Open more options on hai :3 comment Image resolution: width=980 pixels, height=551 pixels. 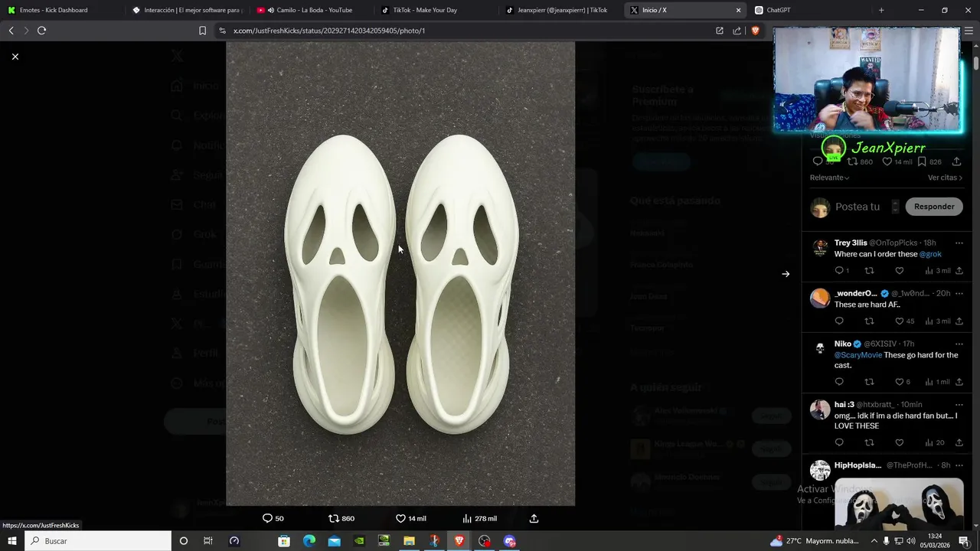(x=959, y=404)
